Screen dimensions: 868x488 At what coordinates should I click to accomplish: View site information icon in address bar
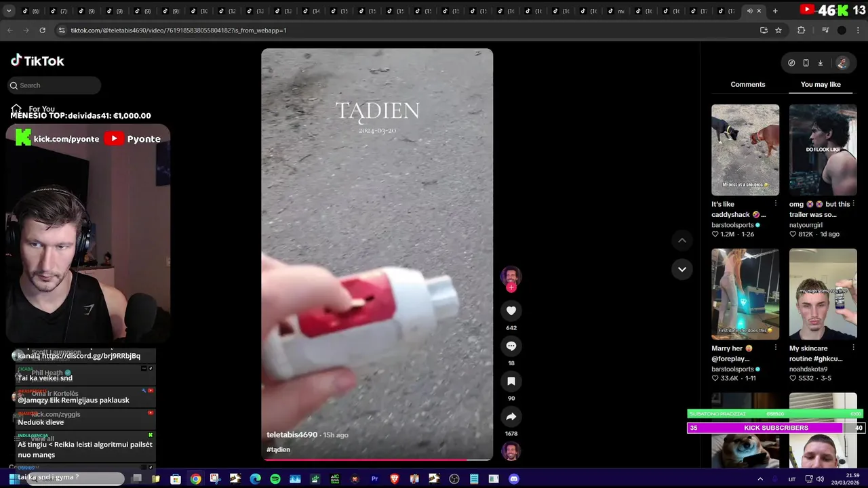[x=61, y=30]
